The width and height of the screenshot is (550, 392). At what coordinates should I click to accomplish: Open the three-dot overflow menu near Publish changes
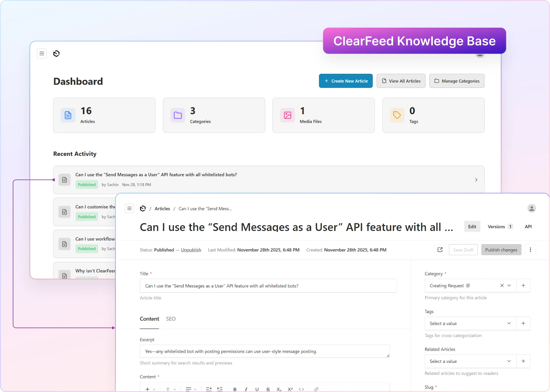pos(530,250)
